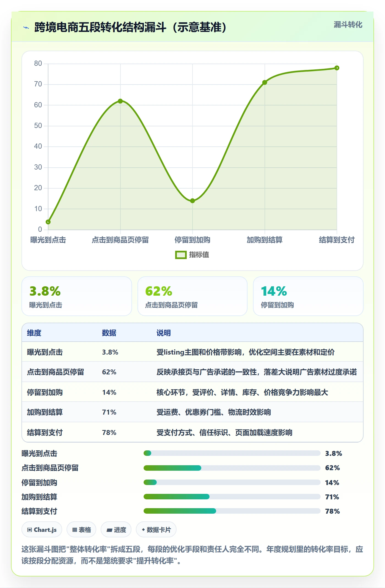Click the chart point at 62 for 点击到商品页停留
This screenshot has height=588, width=385.
[x=120, y=101]
